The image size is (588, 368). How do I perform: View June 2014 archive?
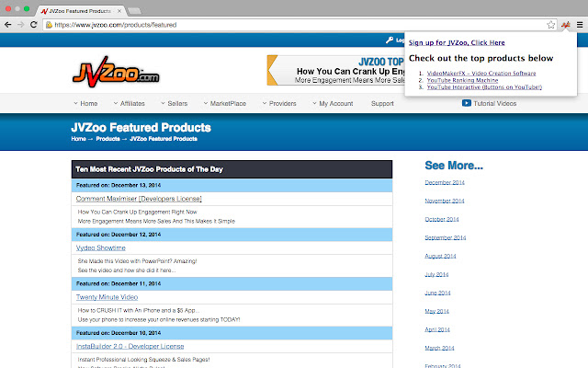[437, 293]
